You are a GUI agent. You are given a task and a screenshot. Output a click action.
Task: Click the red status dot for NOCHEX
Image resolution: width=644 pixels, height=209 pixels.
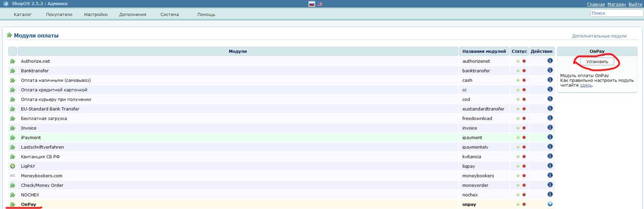pyautogui.click(x=524, y=195)
